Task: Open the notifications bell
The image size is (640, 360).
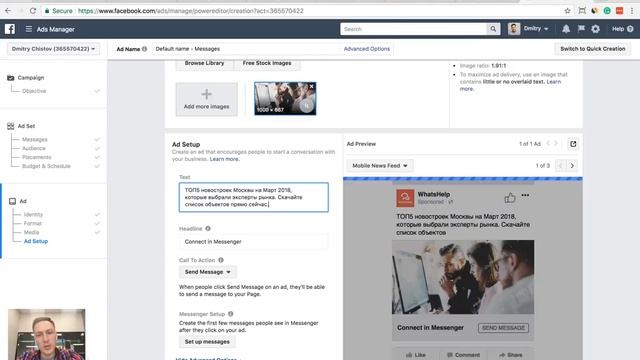Action: tap(566, 29)
